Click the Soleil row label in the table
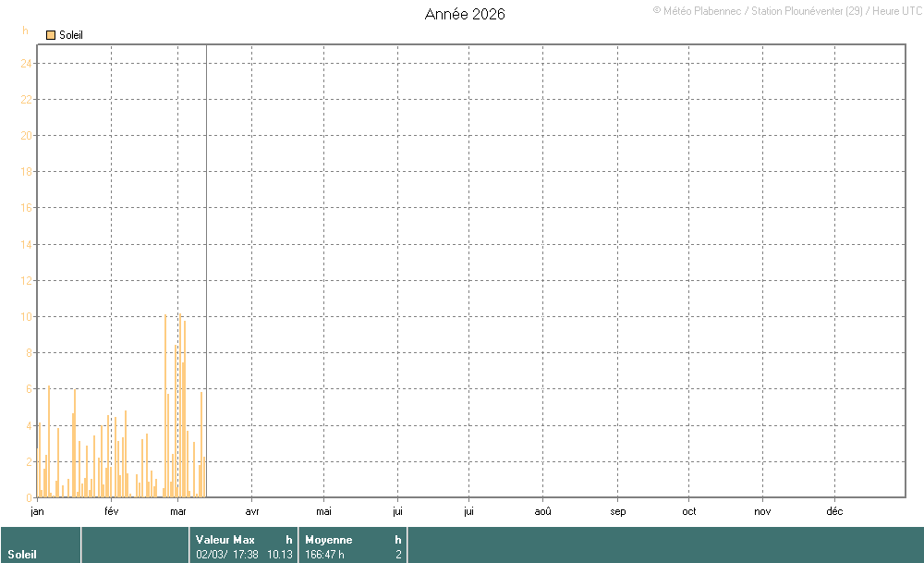 (x=22, y=555)
